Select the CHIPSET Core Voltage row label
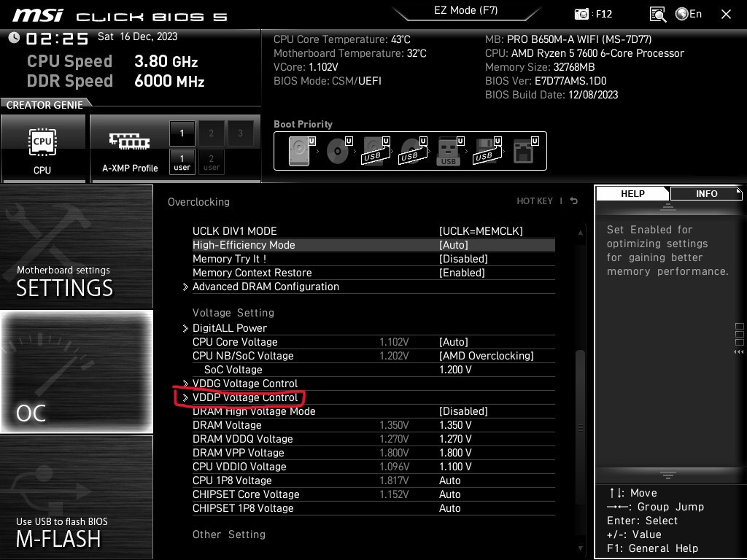Image resolution: width=747 pixels, height=560 pixels. coord(247,494)
